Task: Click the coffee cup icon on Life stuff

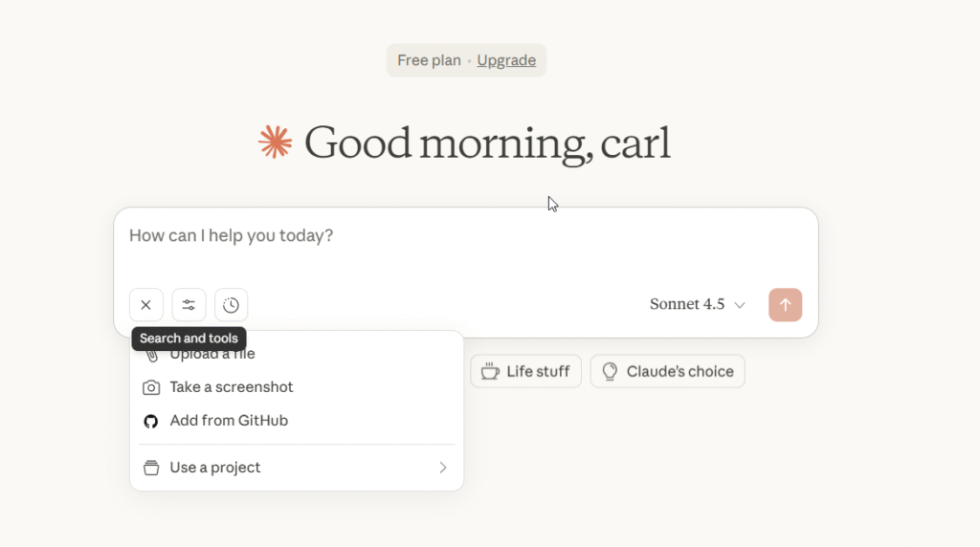Action: (490, 371)
